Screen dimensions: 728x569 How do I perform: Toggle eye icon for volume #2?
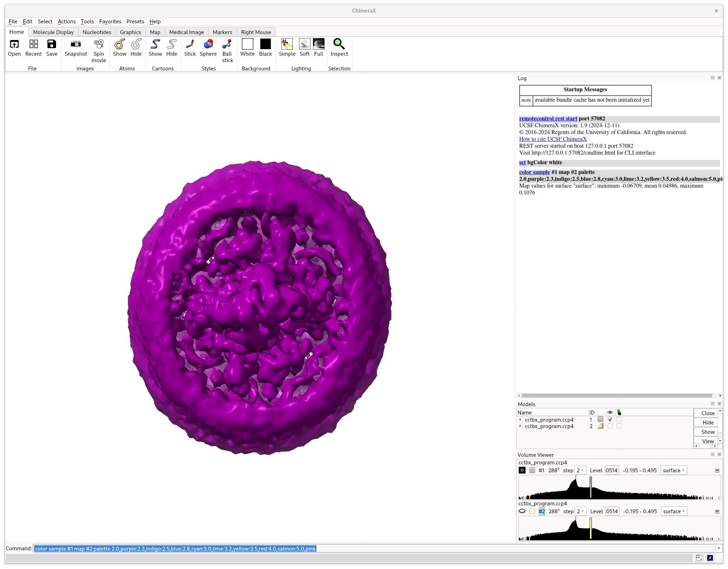[522, 511]
